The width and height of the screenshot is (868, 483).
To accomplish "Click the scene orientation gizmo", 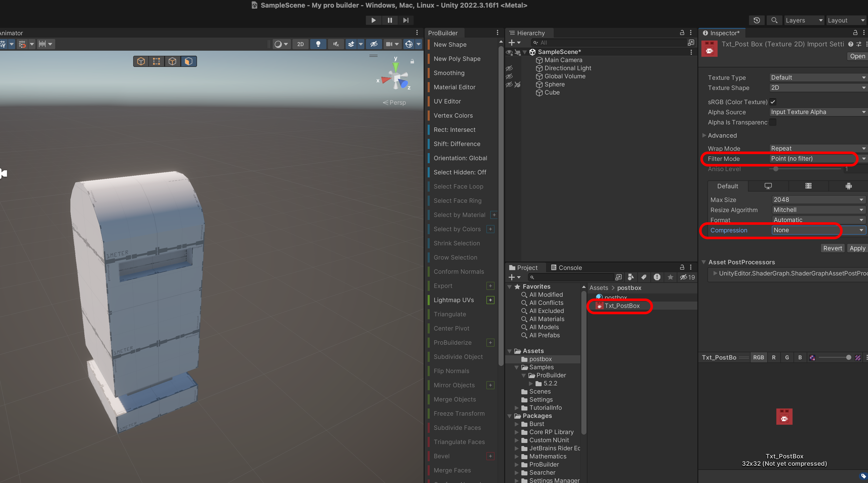I will tap(396, 78).
